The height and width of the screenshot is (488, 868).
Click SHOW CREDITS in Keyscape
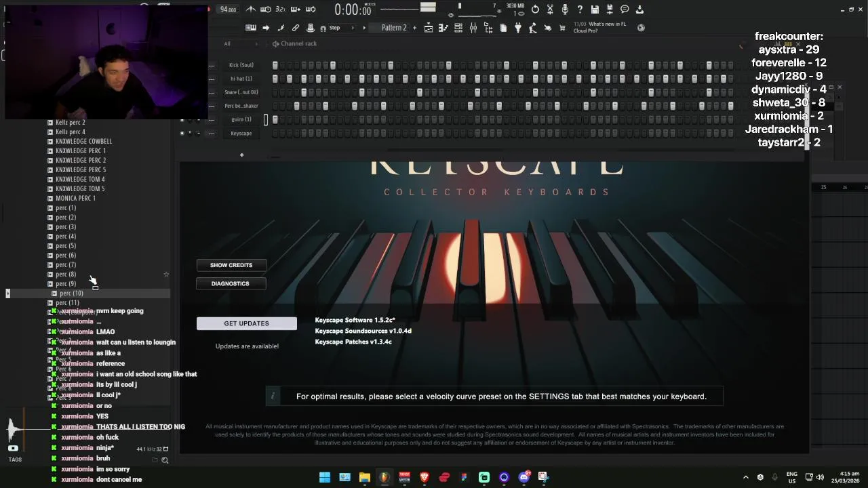click(x=231, y=265)
